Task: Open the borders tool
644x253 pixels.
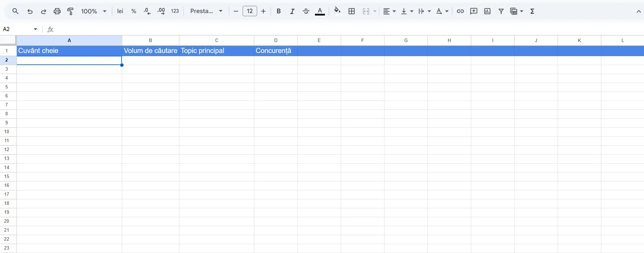Action: pos(351,11)
